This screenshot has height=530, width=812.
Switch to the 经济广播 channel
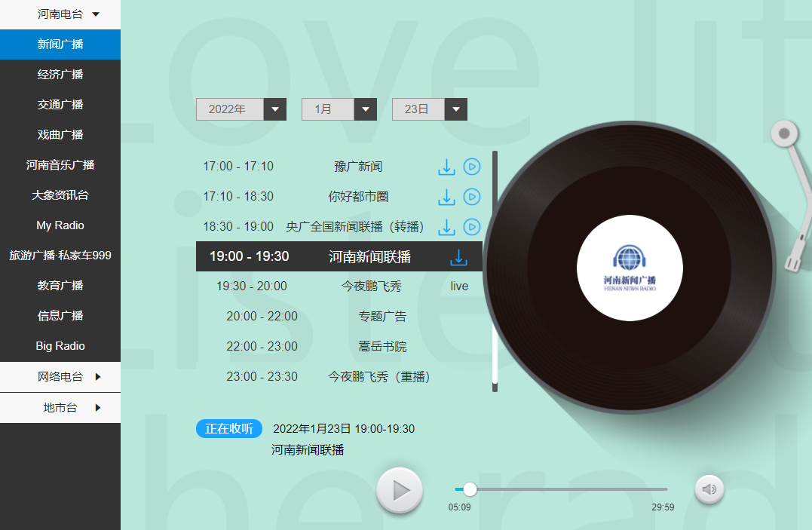60,74
